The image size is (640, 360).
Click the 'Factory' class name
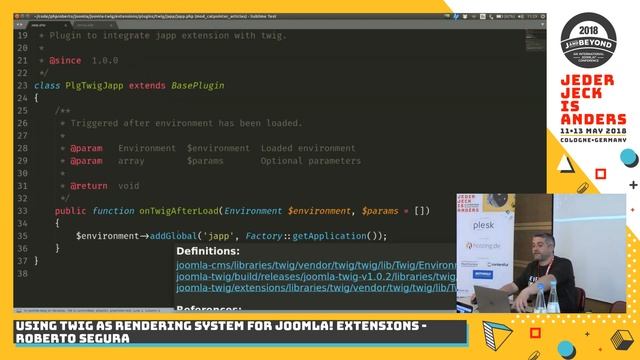pyautogui.click(x=263, y=236)
